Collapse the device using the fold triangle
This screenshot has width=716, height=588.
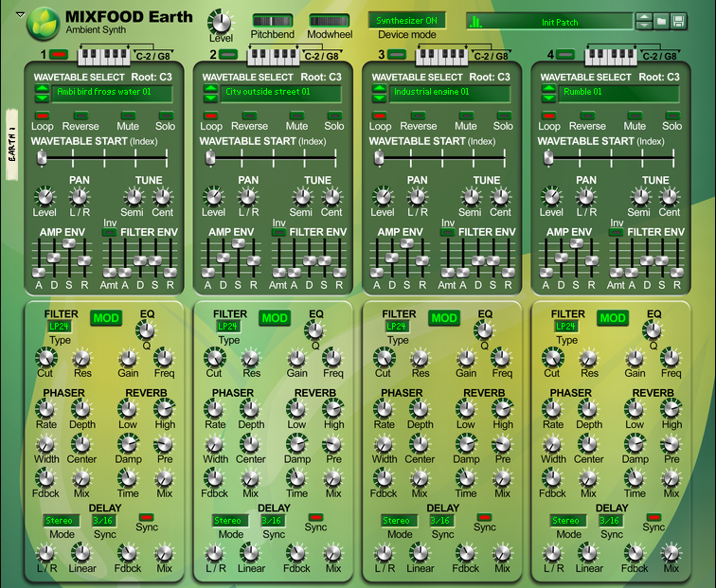(x=20, y=14)
